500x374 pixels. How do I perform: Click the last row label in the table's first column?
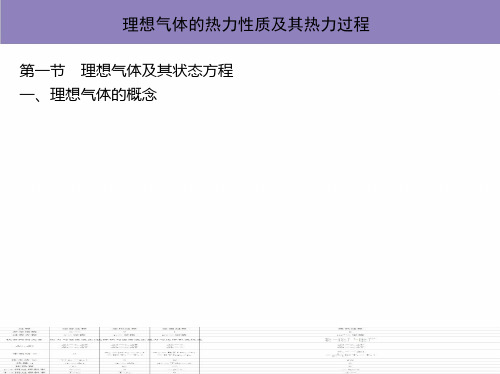click(25, 372)
